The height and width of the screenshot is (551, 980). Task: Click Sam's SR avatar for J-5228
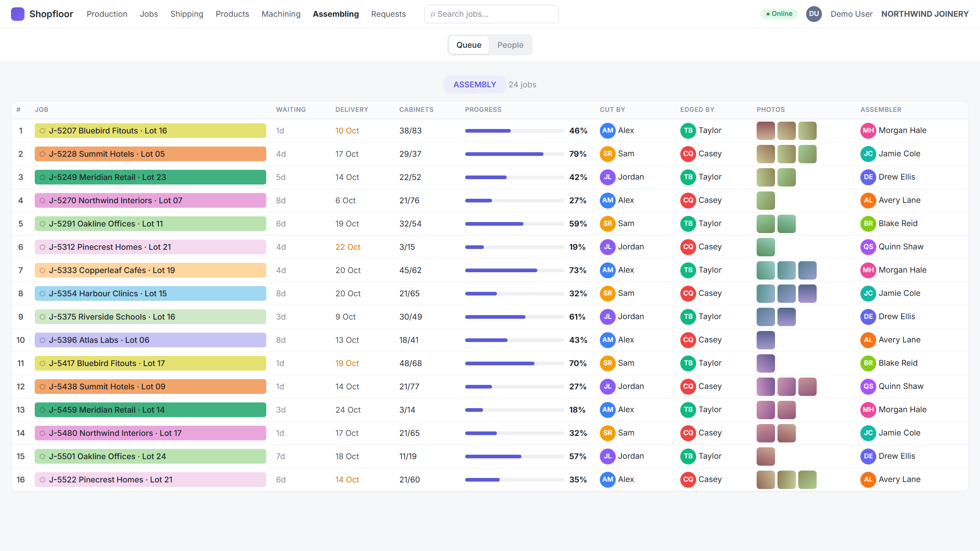[608, 154]
